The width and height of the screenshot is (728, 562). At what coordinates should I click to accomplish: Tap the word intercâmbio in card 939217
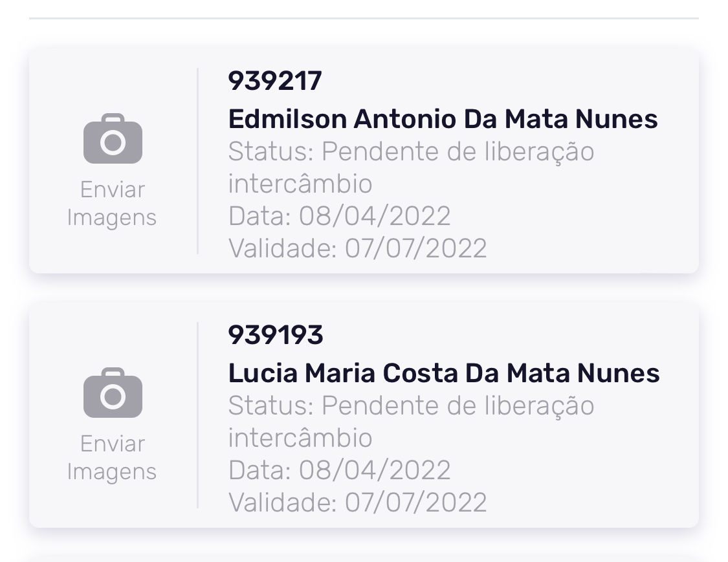300,184
